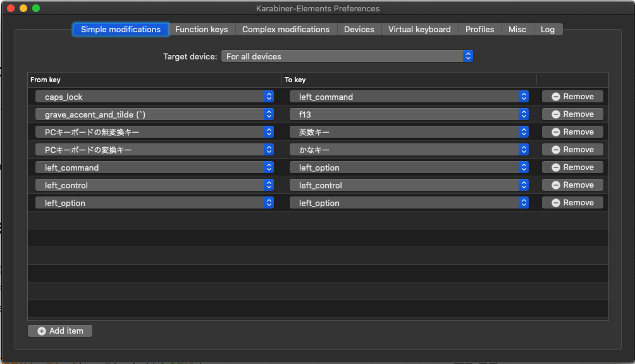
Task: Change the left_command to-key in caps_lock row
Action: [x=409, y=97]
